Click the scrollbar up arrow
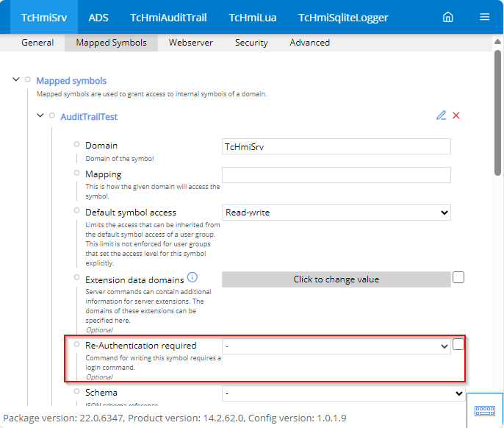This screenshot has width=504, height=428. tap(497, 41)
